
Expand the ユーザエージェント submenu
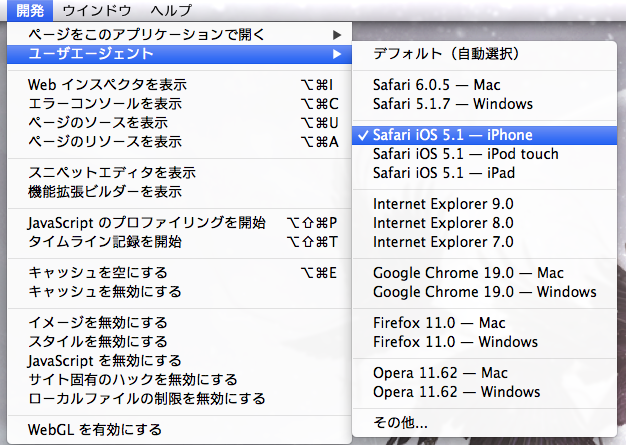click(x=179, y=54)
